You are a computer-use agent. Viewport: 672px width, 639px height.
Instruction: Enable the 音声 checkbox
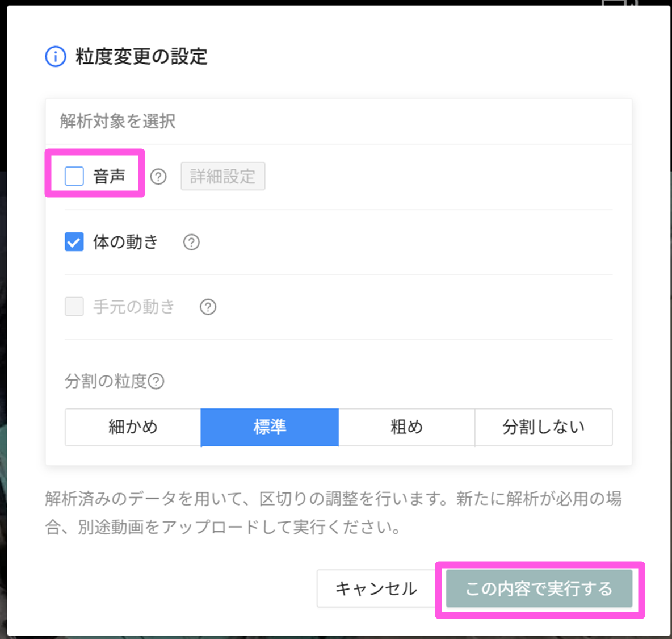click(74, 176)
